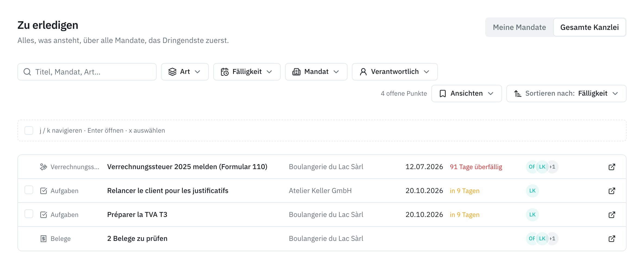Click the magnifier icon in search field

[27, 72]
